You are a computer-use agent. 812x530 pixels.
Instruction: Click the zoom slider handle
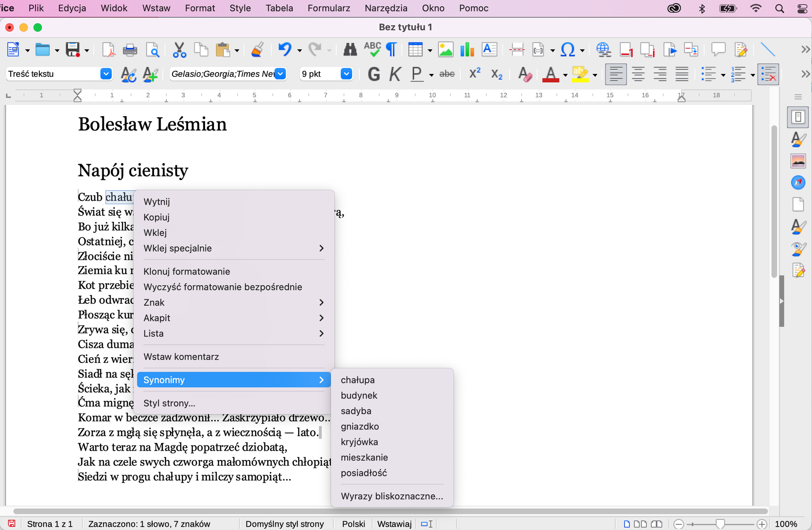pyautogui.click(x=720, y=524)
